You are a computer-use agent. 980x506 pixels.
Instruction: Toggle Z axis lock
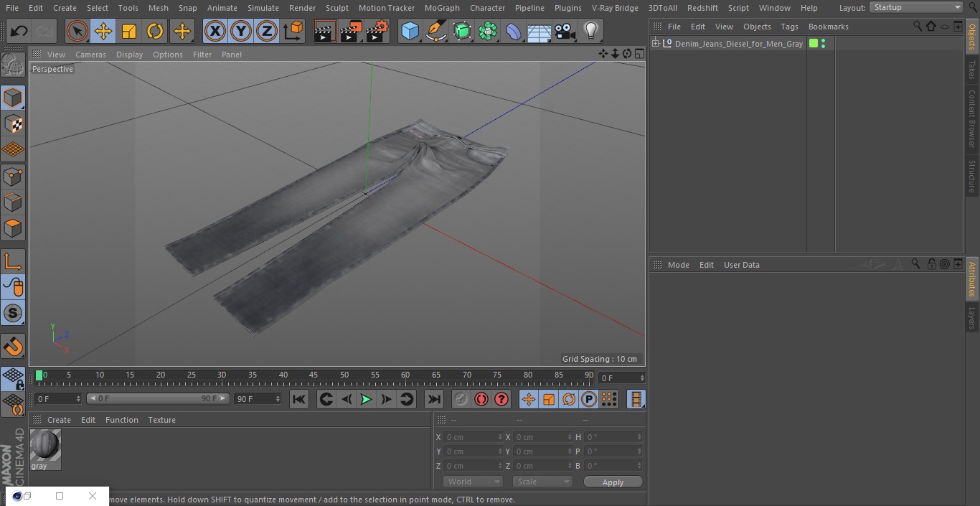point(267,31)
